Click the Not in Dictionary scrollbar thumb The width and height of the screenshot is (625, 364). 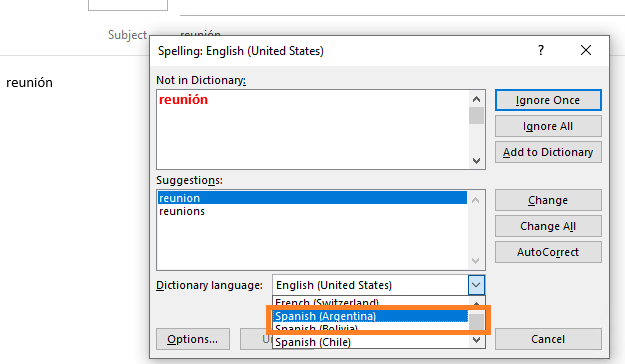pyautogui.click(x=476, y=116)
